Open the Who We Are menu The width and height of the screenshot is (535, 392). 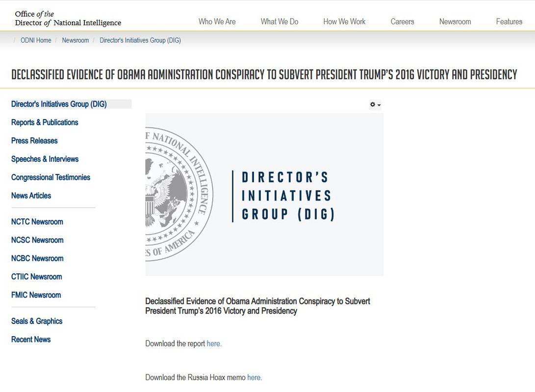click(217, 22)
